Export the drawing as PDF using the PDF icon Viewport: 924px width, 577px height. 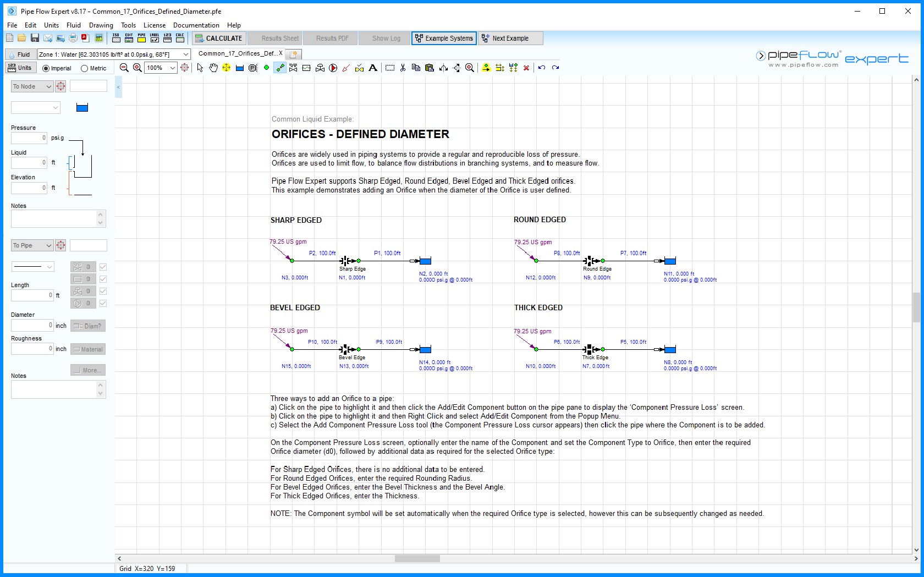point(85,38)
